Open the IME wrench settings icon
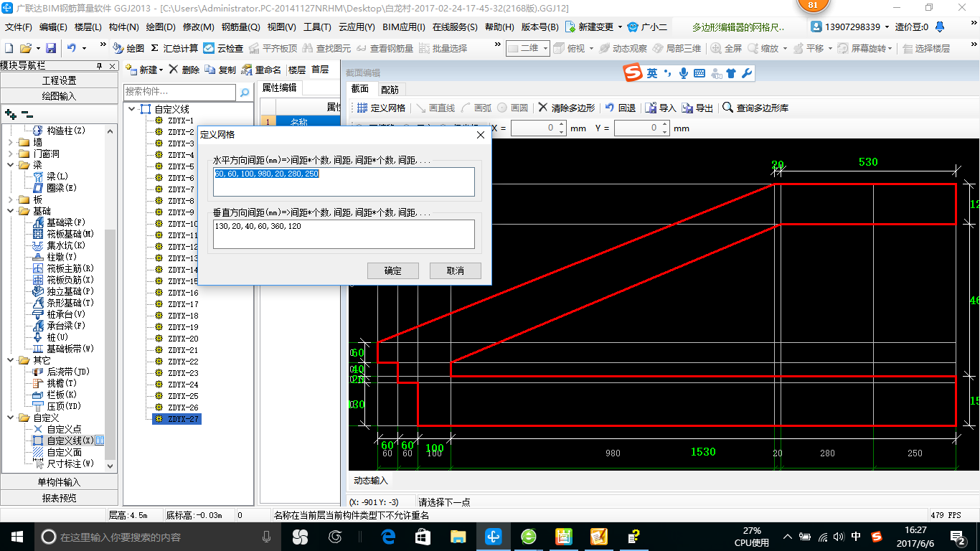The width and height of the screenshot is (980, 551). tap(746, 73)
